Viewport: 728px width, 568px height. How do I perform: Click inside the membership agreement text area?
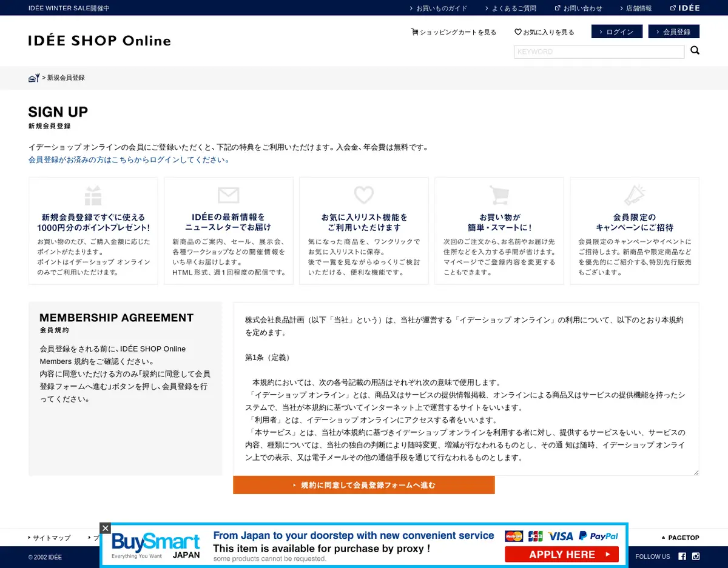click(x=466, y=389)
